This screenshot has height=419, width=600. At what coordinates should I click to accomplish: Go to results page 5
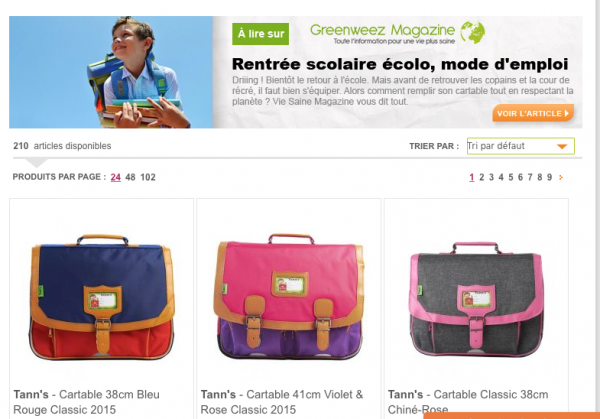click(510, 177)
